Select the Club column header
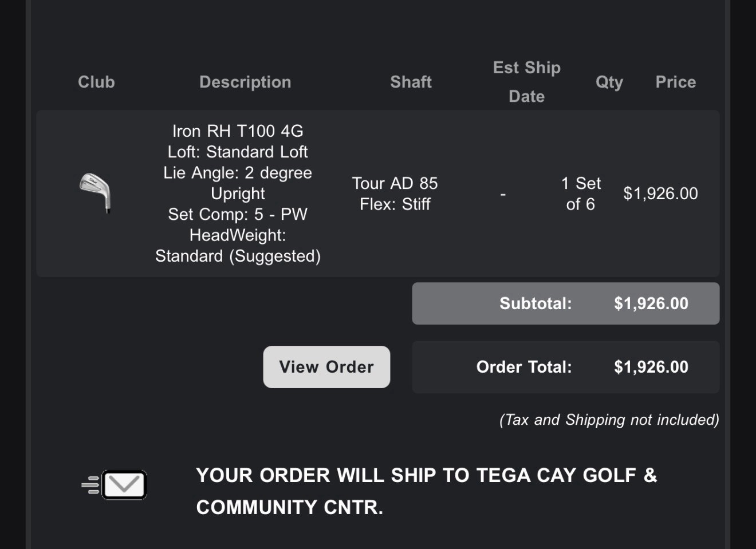 (x=96, y=82)
